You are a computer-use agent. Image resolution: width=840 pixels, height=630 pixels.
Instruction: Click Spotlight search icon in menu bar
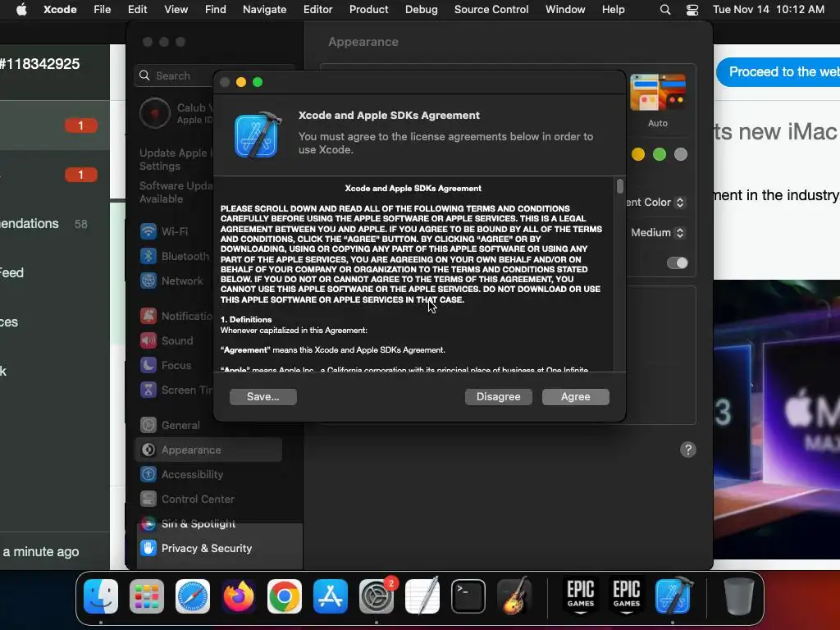tap(664, 10)
